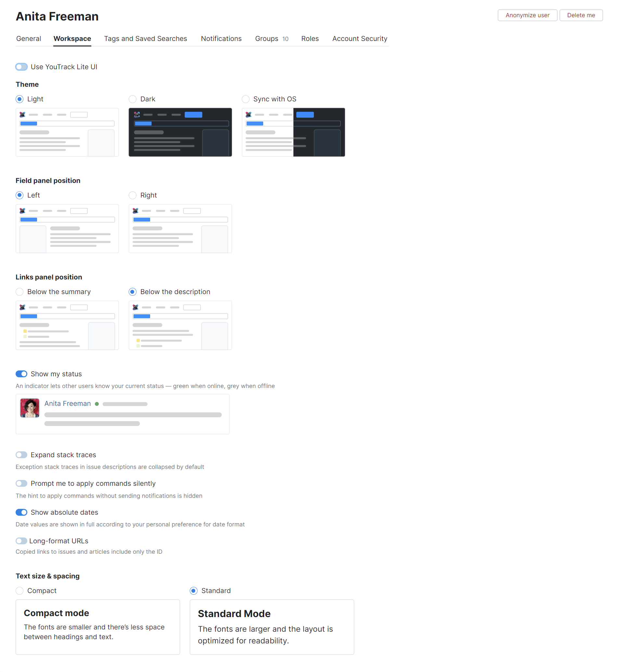Set field panel position to Left
Image resolution: width=618 pixels, height=672 pixels.
click(19, 195)
